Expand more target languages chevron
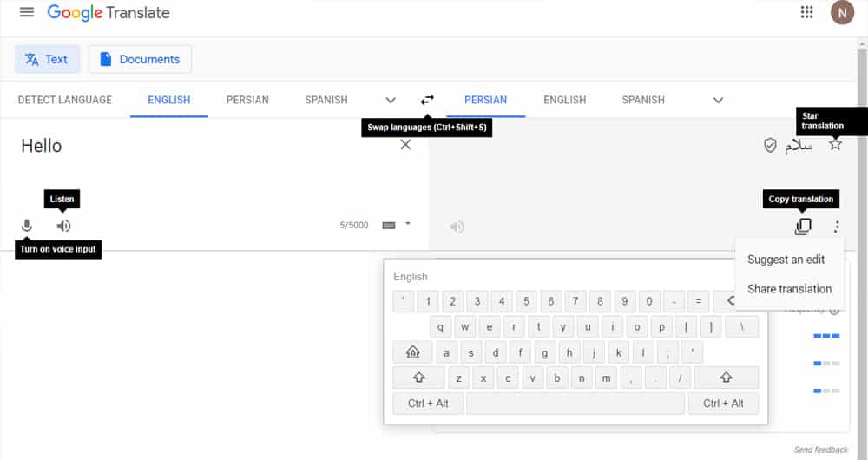 718,100
